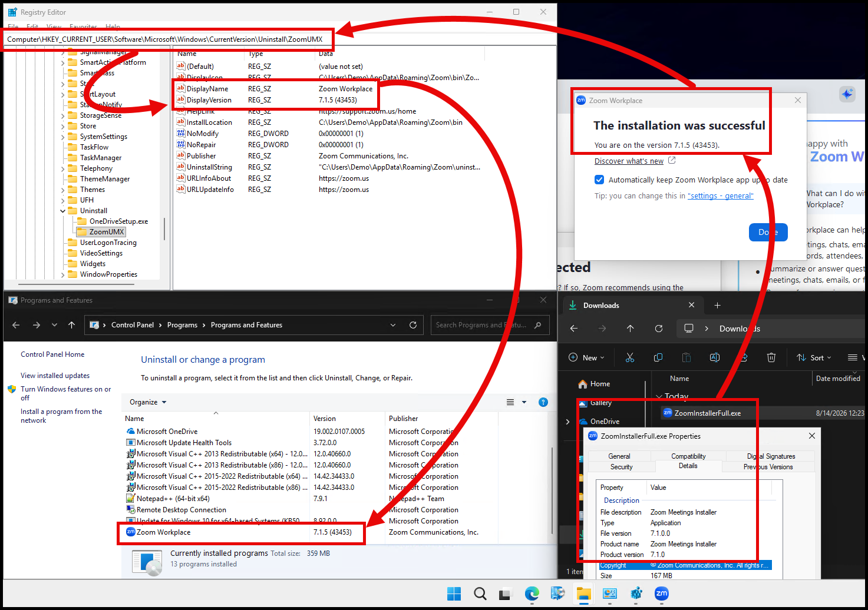Image resolution: width=868 pixels, height=610 pixels.
Task: Open the General tab in Properties
Action: pyautogui.click(x=619, y=456)
